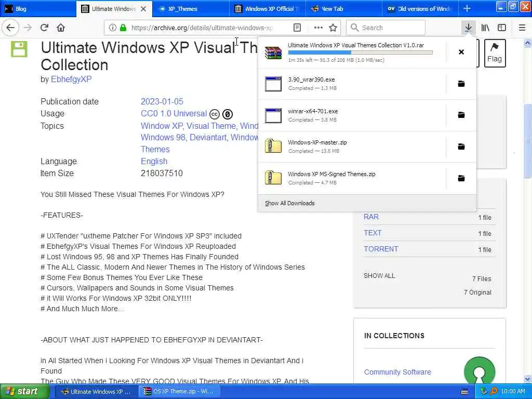
Task: Open the browser home page
Action: point(61,28)
